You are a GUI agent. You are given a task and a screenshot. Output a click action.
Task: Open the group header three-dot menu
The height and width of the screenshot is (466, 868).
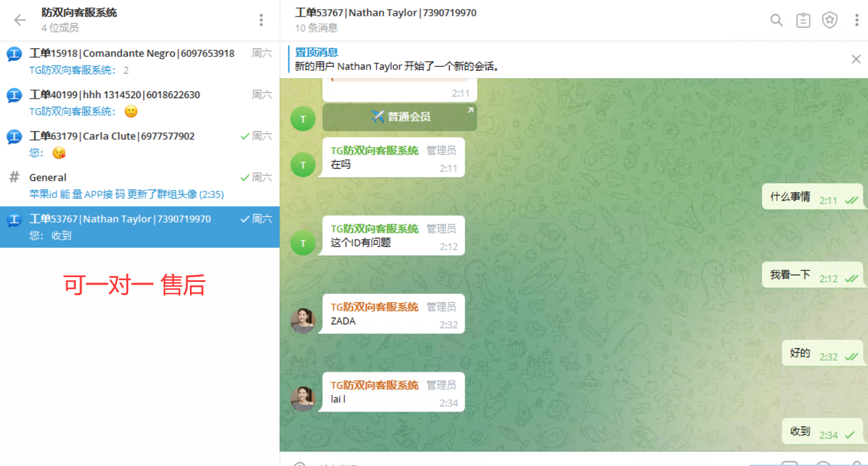tap(261, 20)
